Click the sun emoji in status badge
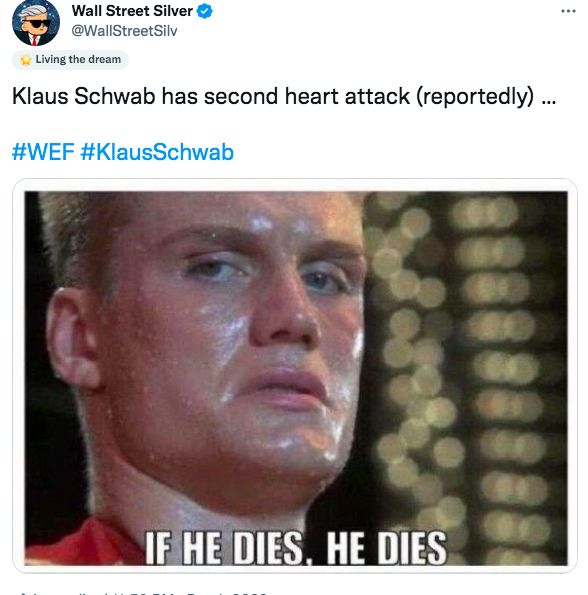The width and height of the screenshot is (588, 595). tap(26, 60)
